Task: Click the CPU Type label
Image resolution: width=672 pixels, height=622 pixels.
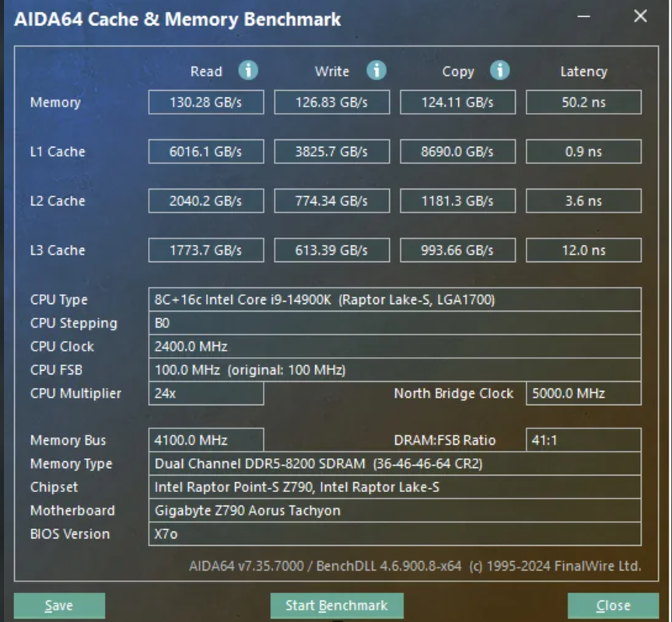Action: [x=58, y=300]
